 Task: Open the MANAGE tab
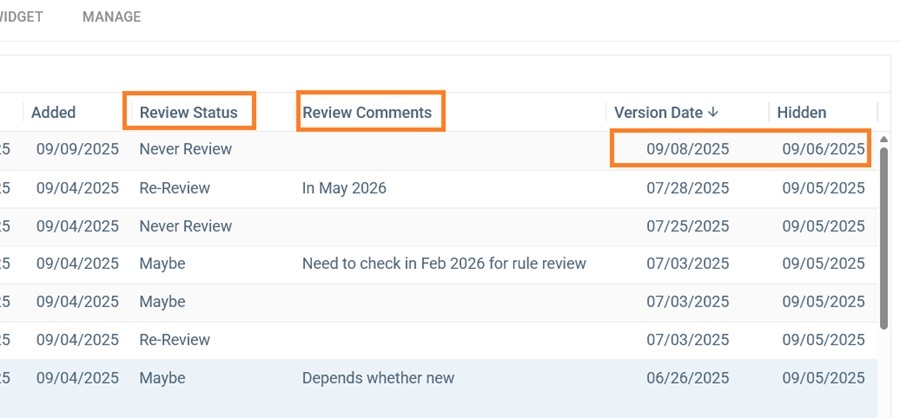pyautogui.click(x=111, y=17)
